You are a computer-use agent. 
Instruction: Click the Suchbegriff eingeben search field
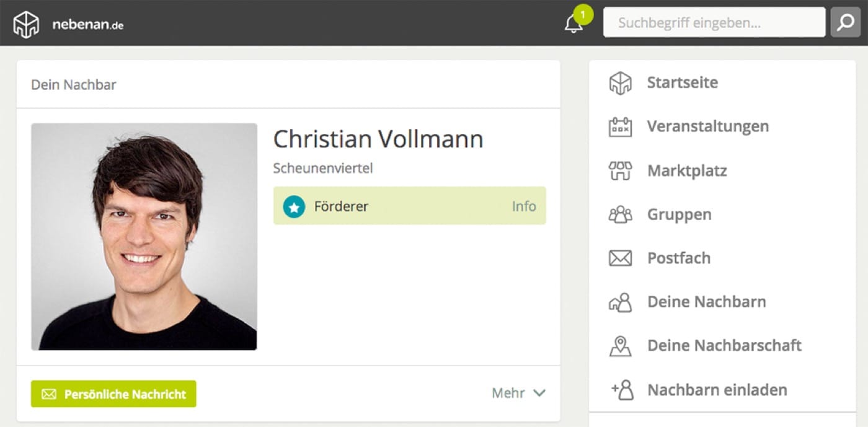click(714, 23)
